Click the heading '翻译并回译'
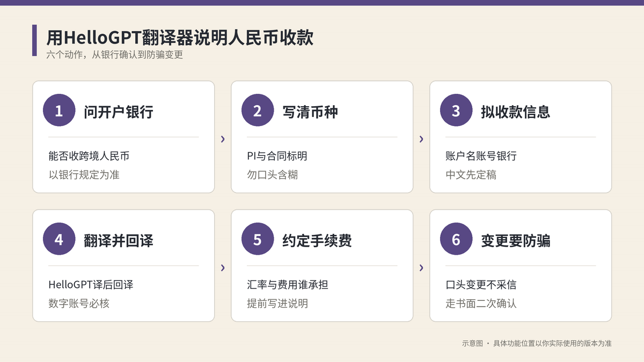 (119, 240)
